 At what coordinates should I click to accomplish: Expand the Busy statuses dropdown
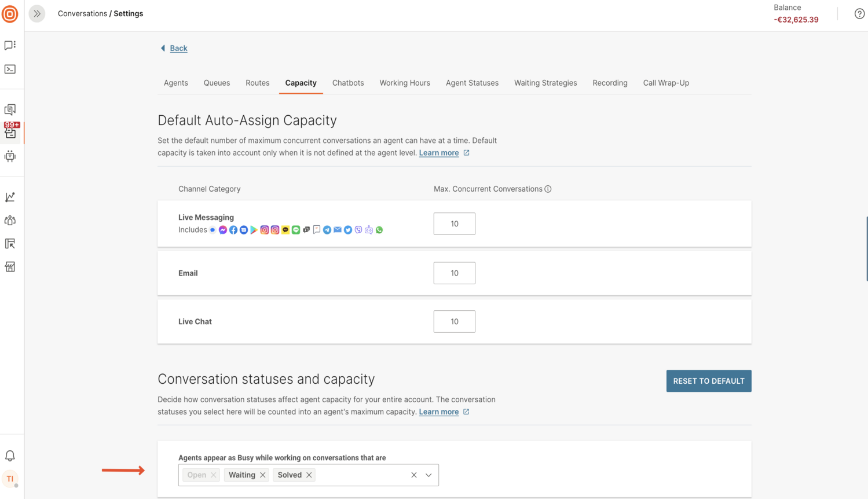coord(428,475)
